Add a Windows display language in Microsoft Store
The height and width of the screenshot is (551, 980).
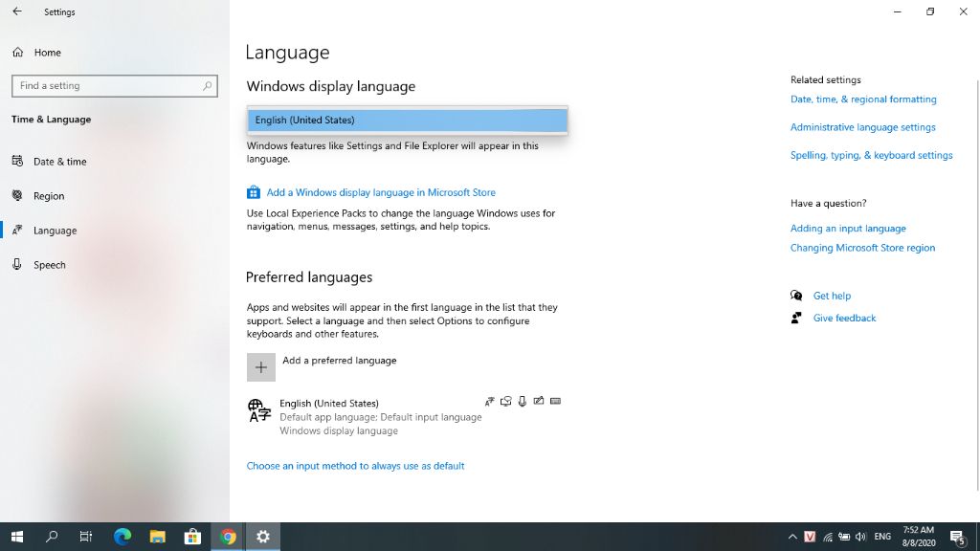[x=381, y=192]
